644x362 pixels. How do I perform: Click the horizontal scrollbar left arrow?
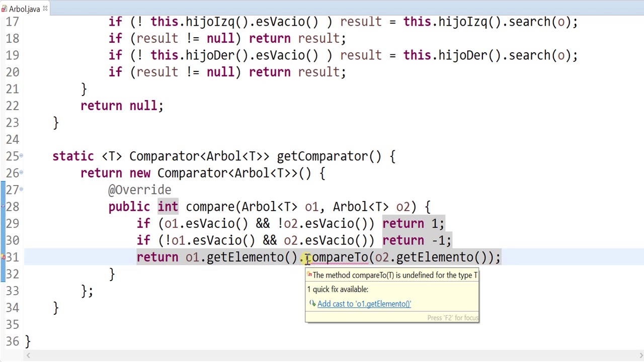tap(28, 356)
